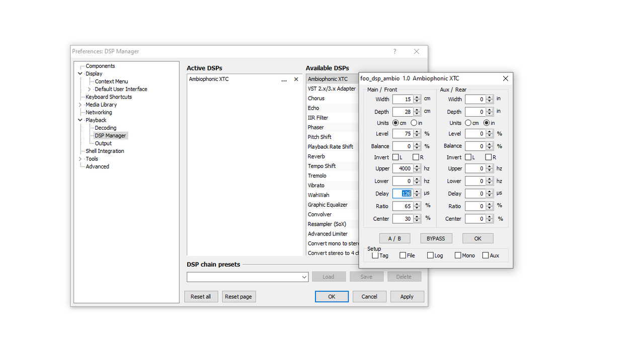Open the Output preferences page
644x346 pixels.
pyautogui.click(x=103, y=143)
